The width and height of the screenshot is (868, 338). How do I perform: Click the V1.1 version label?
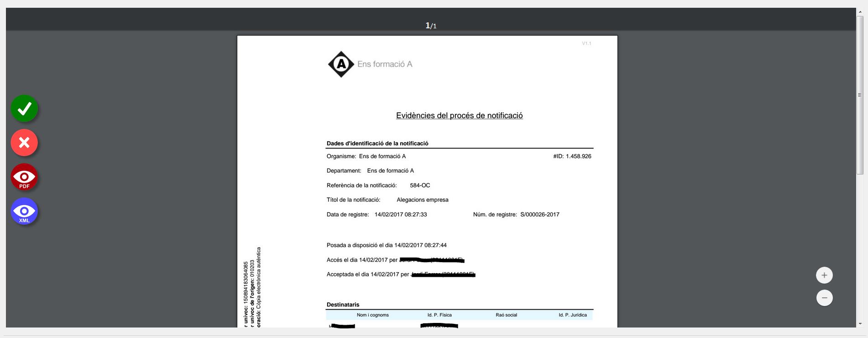point(586,43)
